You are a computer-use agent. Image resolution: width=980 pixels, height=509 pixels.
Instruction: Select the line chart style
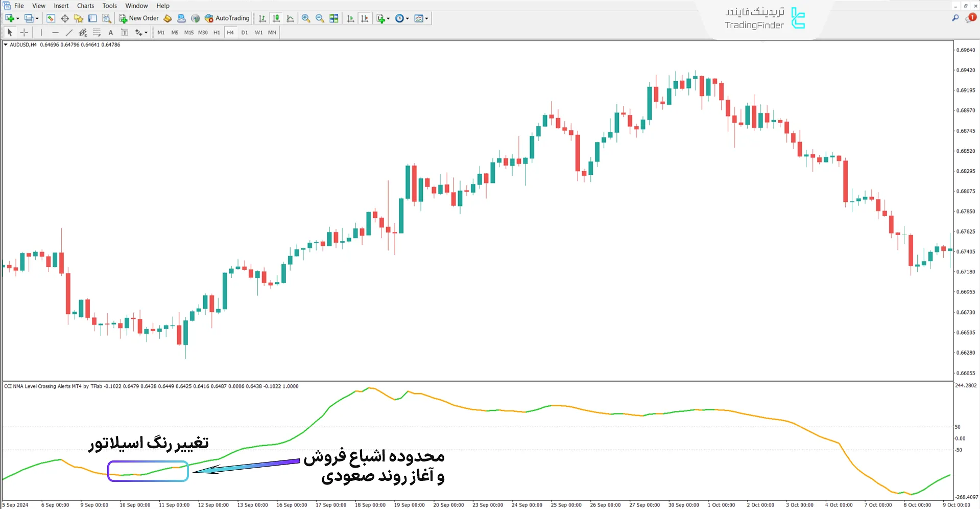pos(290,18)
